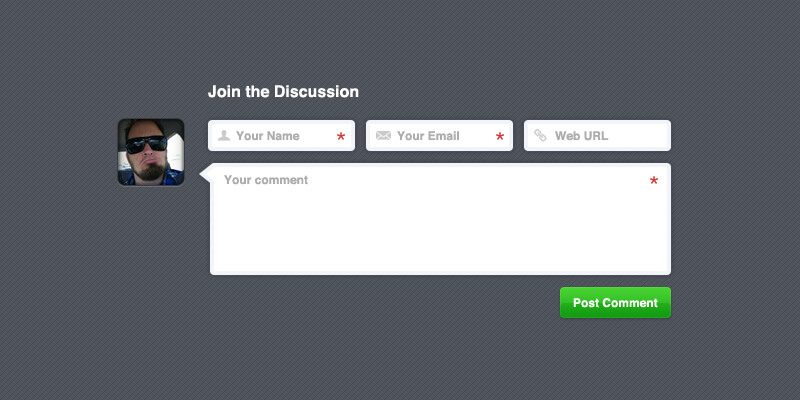Select the "Your Name" placeholder text
Screen dimensions: 800x400
coord(268,136)
